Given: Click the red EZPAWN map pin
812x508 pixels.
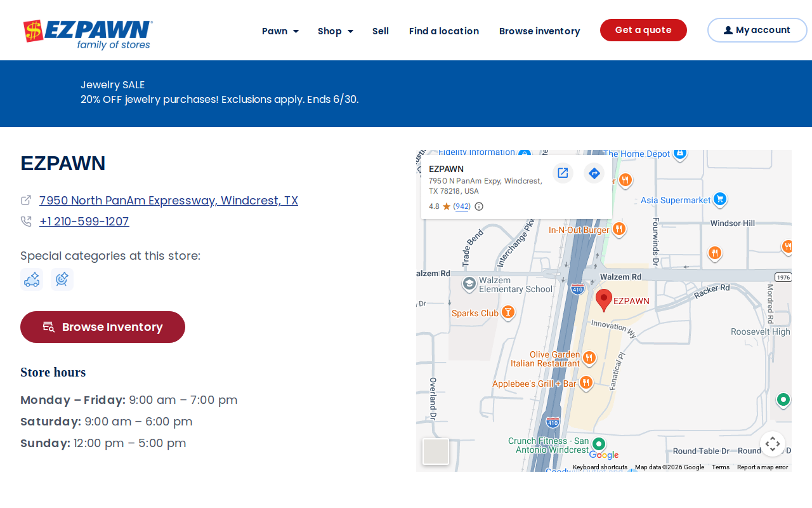Looking at the screenshot, I should (x=604, y=300).
